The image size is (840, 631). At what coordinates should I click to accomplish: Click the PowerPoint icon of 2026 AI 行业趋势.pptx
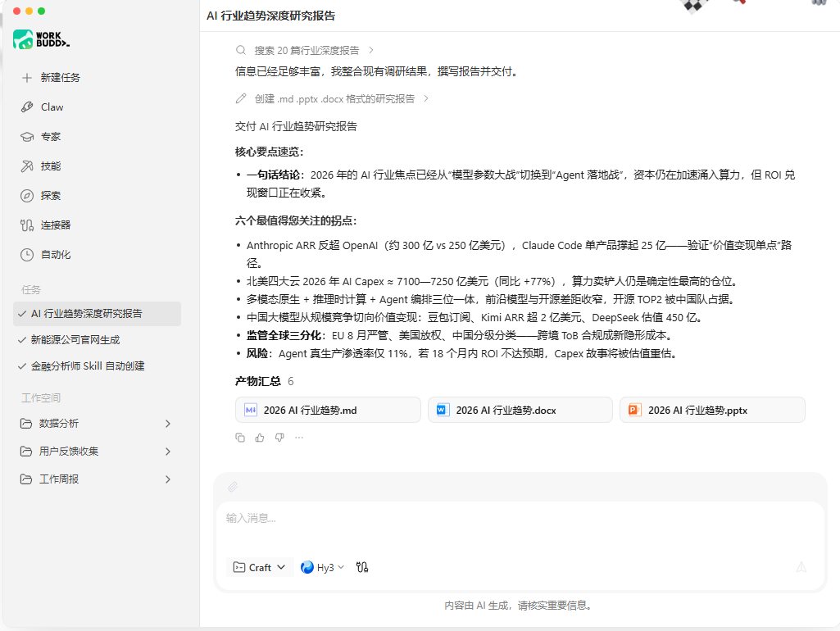coord(634,410)
